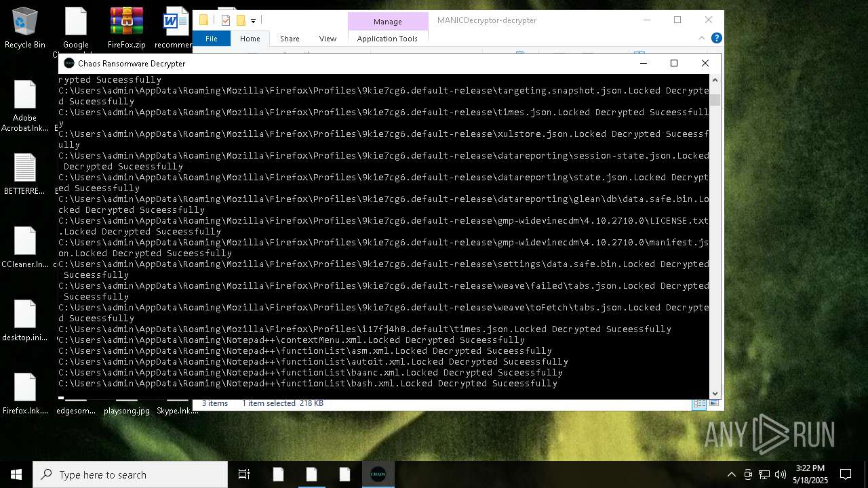868x488 pixels.
Task: Select the desktop.ini file icon
Action: coord(25,321)
